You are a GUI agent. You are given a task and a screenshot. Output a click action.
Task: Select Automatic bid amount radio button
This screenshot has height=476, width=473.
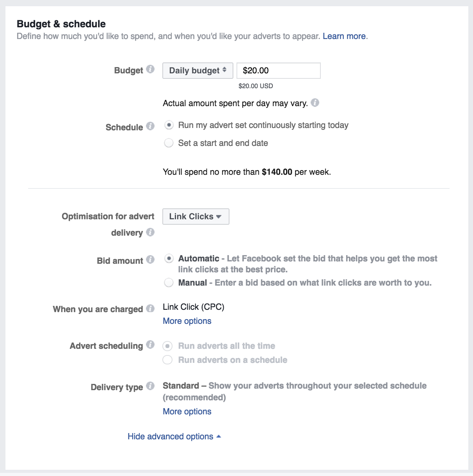(169, 259)
